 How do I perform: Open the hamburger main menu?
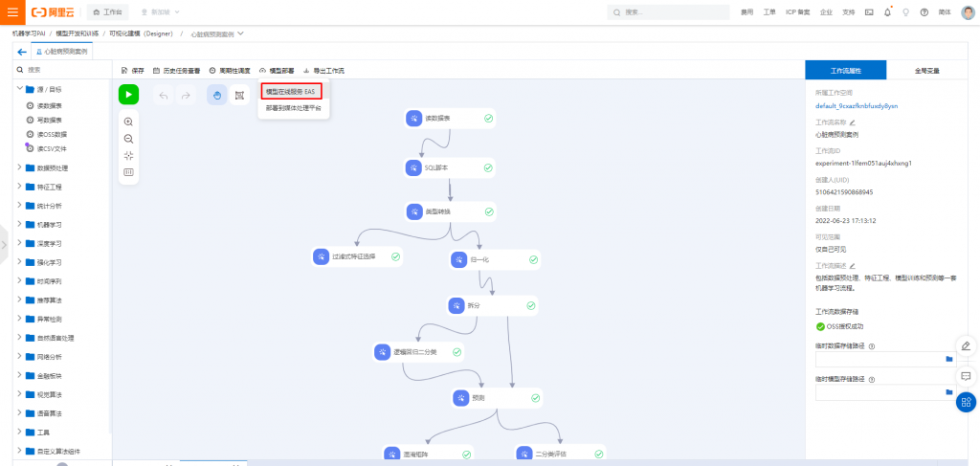click(12, 11)
